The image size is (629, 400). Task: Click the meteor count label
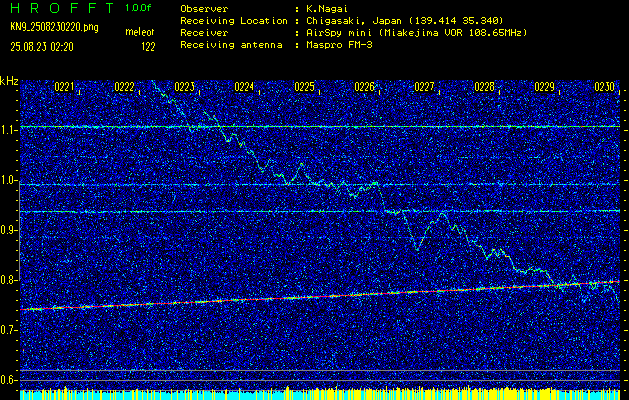[x=140, y=32]
